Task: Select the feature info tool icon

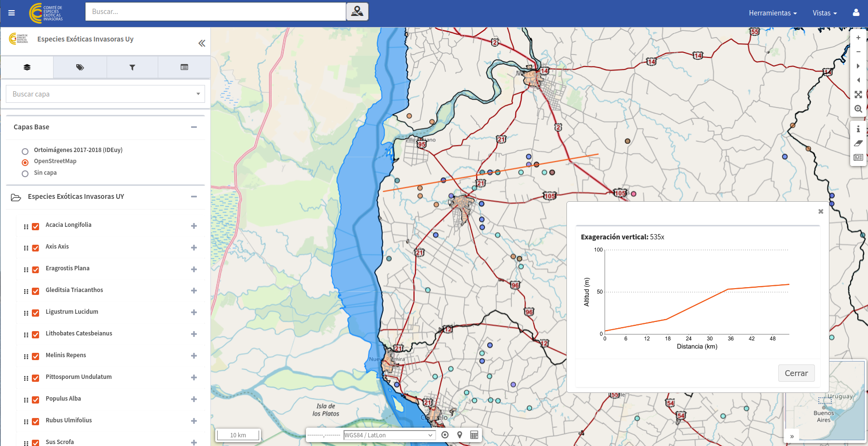Action: click(x=858, y=129)
